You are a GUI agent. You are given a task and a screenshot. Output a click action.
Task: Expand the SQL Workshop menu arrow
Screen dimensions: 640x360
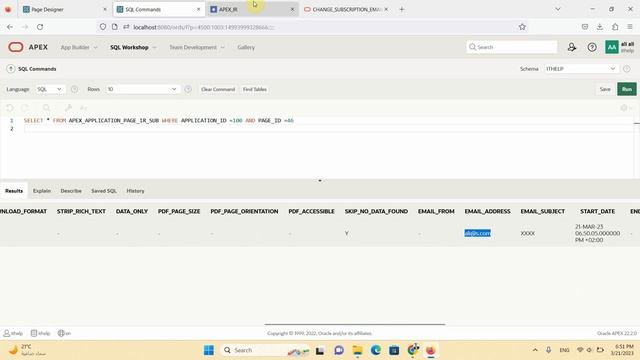[x=154, y=48]
